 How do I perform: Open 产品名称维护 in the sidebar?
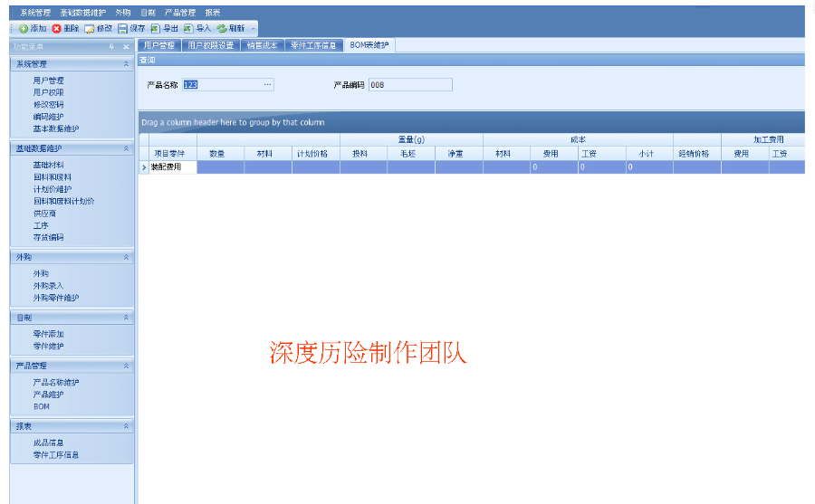(56, 383)
